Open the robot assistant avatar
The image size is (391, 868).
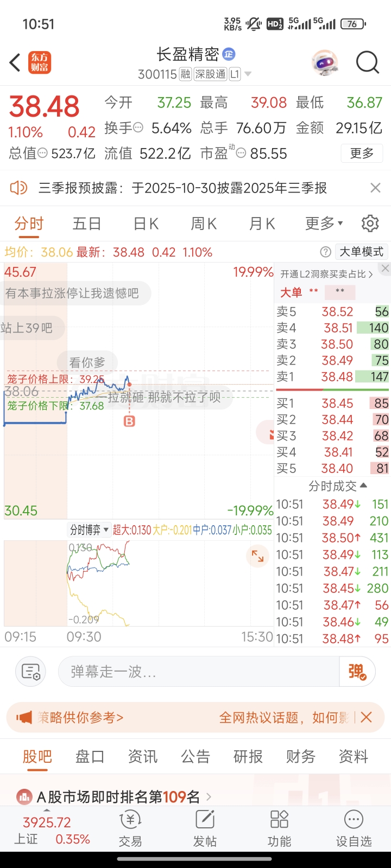(325, 63)
